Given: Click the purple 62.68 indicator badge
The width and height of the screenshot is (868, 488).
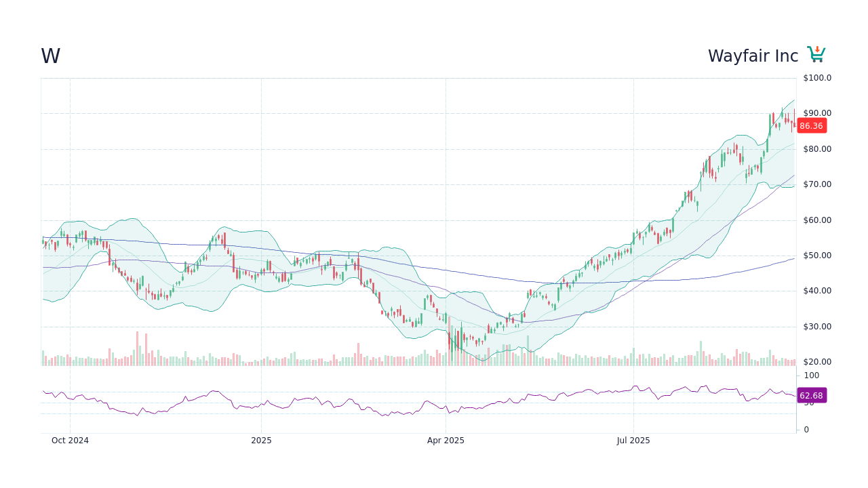Looking at the screenshot, I should pos(811,395).
